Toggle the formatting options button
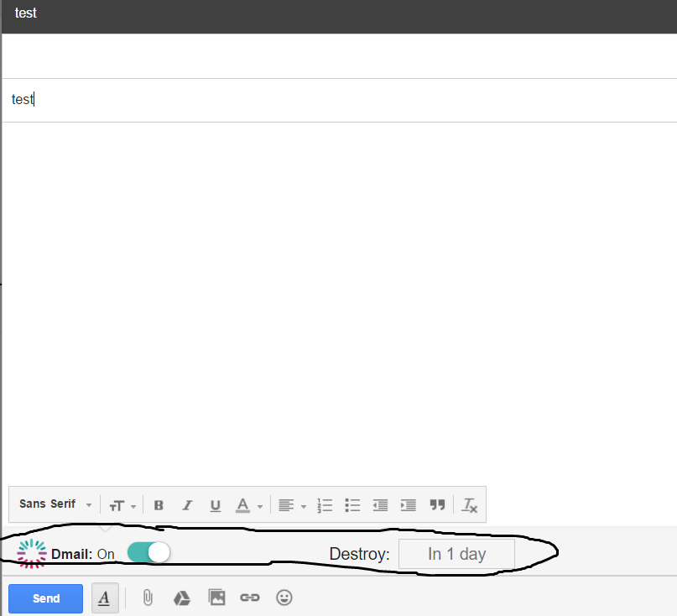 pyautogui.click(x=105, y=598)
